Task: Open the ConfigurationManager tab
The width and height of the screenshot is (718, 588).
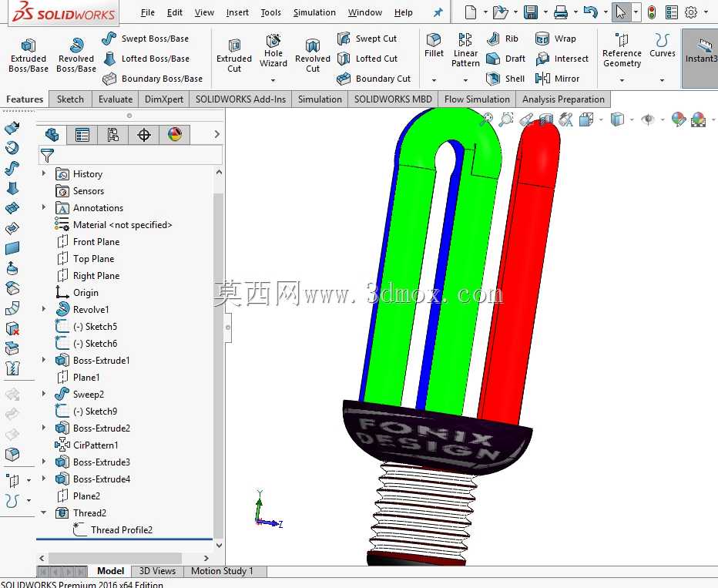Action: pos(112,135)
